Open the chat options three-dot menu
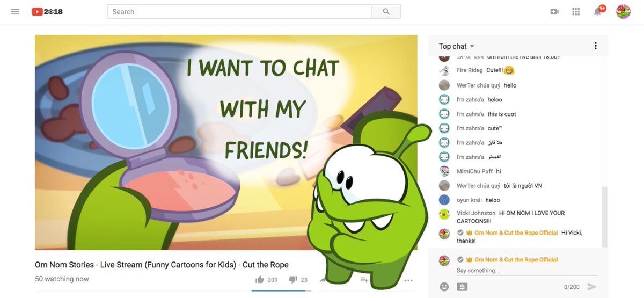 [595, 46]
